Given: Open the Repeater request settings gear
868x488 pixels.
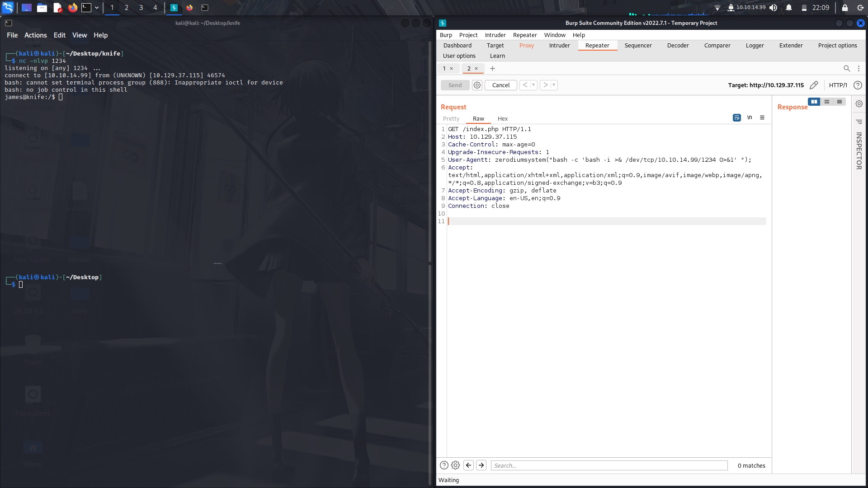Looking at the screenshot, I should pyautogui.click(x=477, y=85).
